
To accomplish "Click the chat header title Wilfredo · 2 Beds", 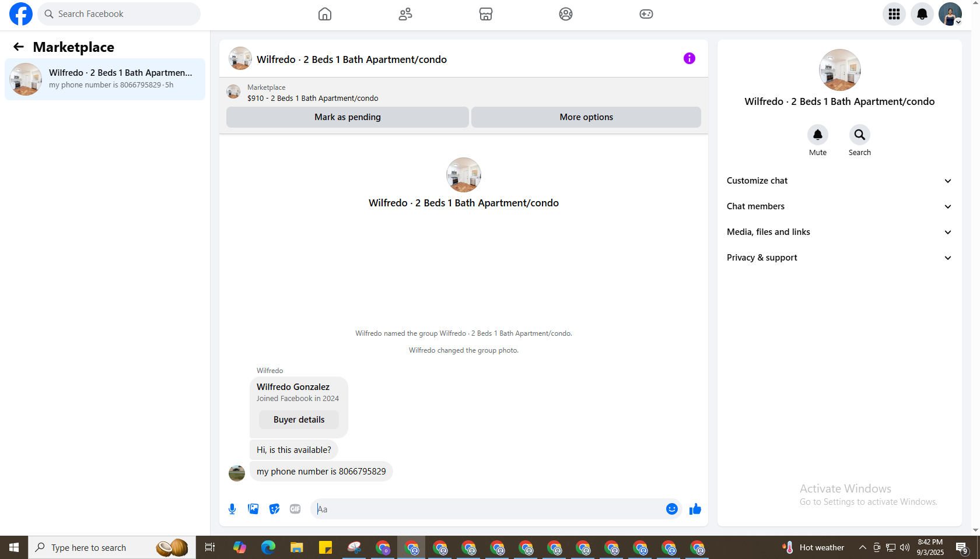I will pos(352,59).
